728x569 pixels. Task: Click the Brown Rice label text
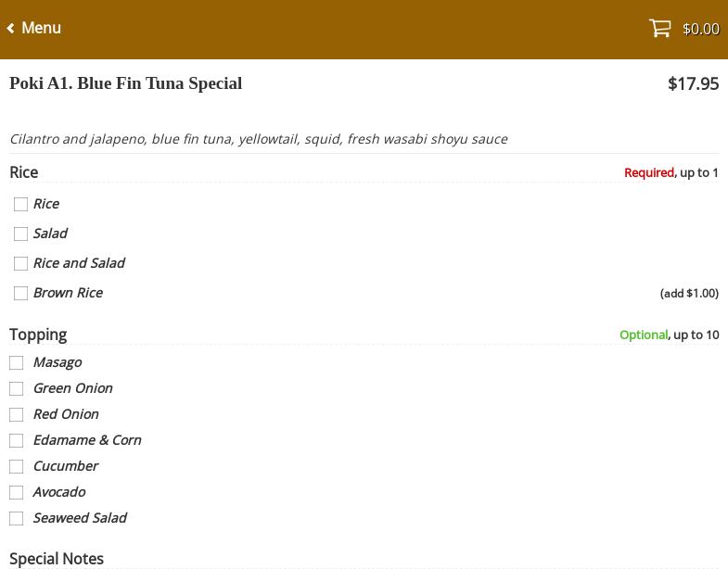click(x=68, y=293)
